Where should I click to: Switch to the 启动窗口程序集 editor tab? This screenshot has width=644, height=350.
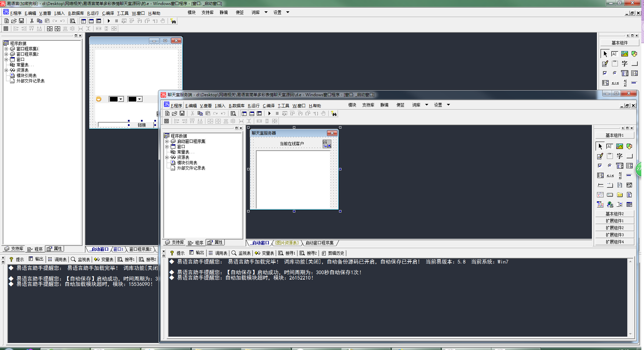click(x=319, y=243)
